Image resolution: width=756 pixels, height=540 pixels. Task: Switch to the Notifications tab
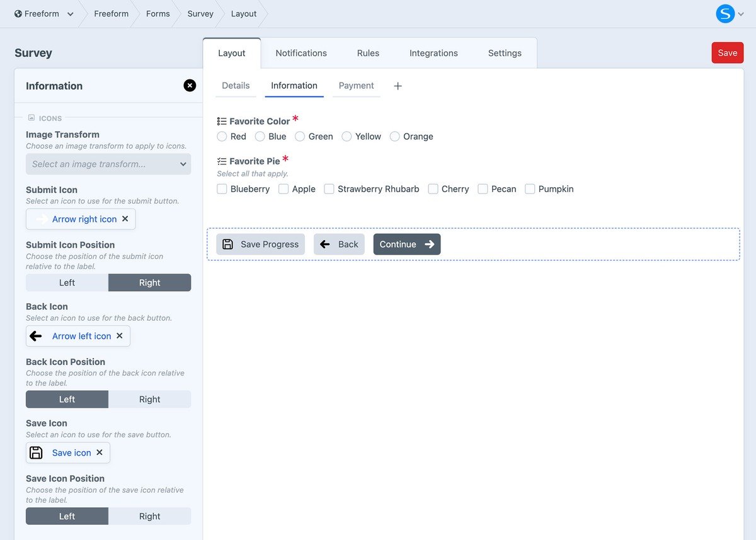301,53
